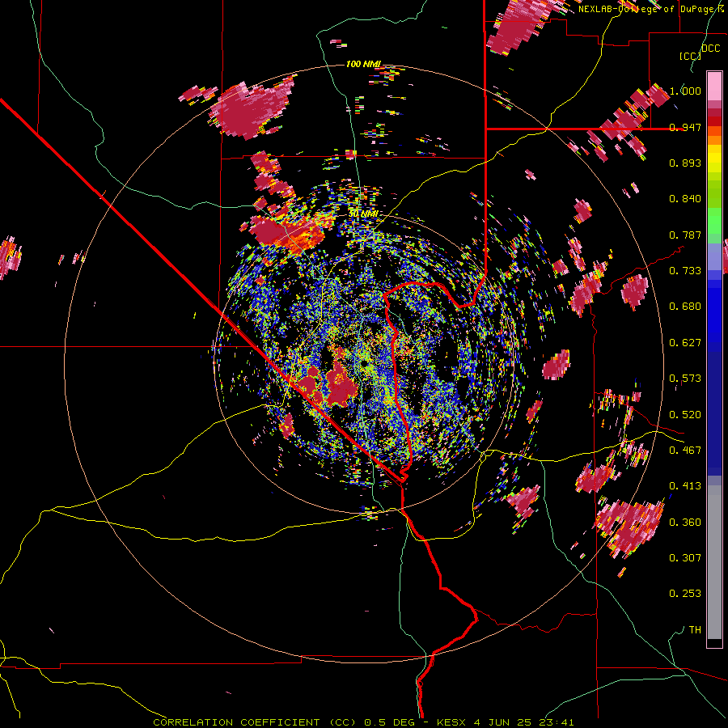Select the 0.893 scale value

pyautogui.click(x=685, y=163)
